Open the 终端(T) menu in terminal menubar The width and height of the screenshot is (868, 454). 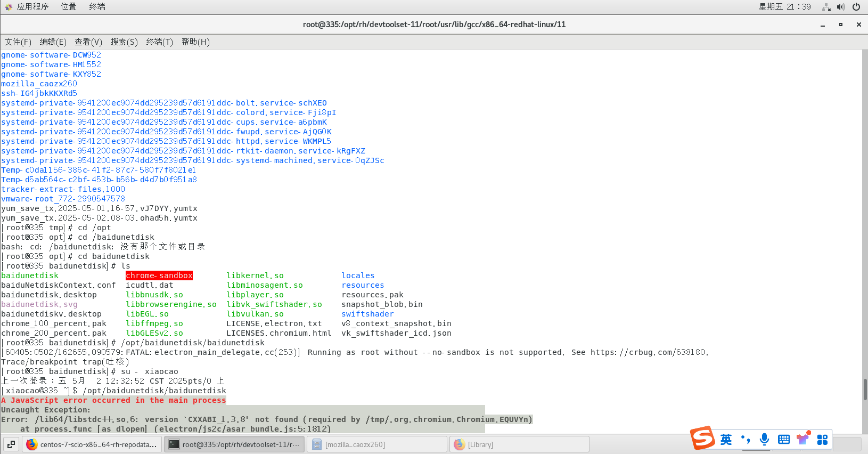pyautogui.click(x=159, y=42)
